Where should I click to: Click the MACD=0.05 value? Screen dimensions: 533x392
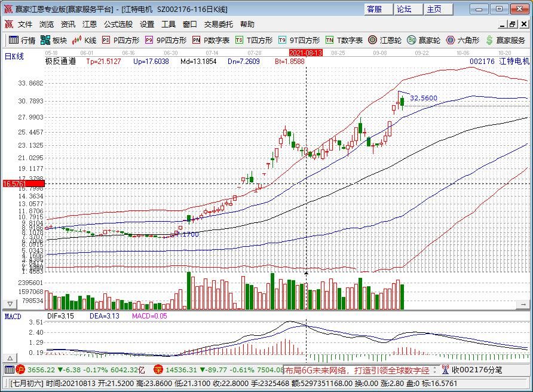149,316
